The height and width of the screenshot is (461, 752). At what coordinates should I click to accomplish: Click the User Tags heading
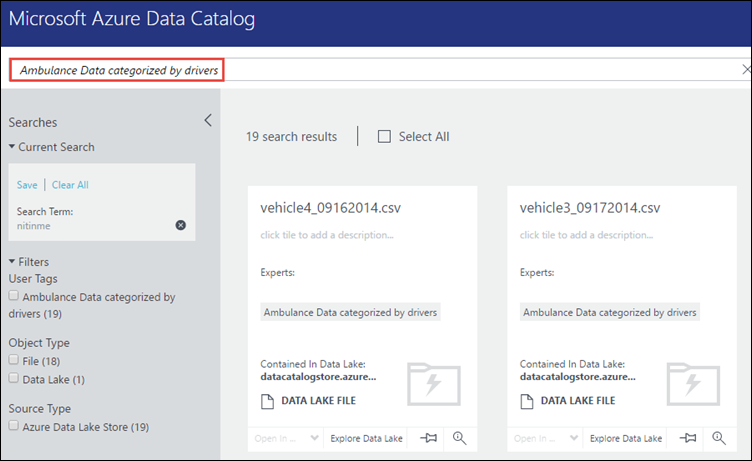click(33, 279)
